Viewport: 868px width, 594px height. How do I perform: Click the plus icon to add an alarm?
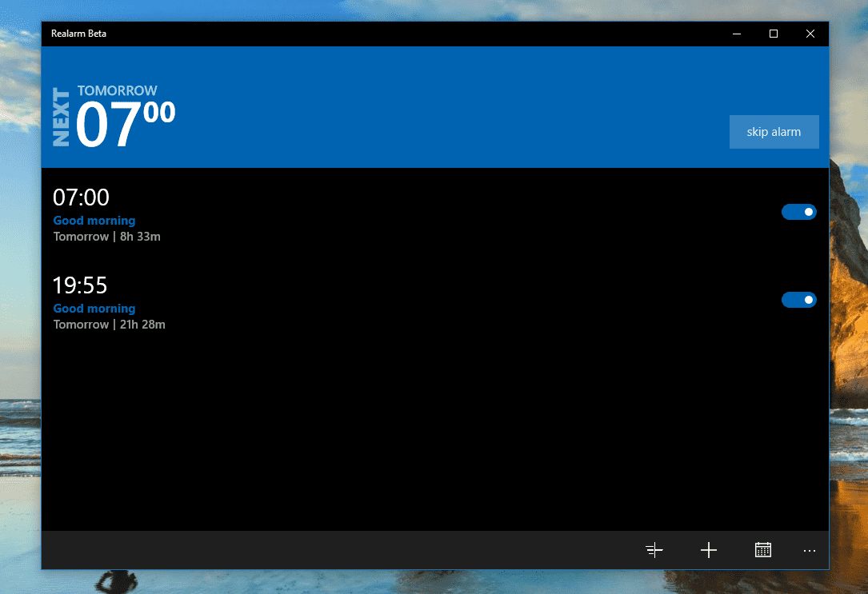[708, 550]
